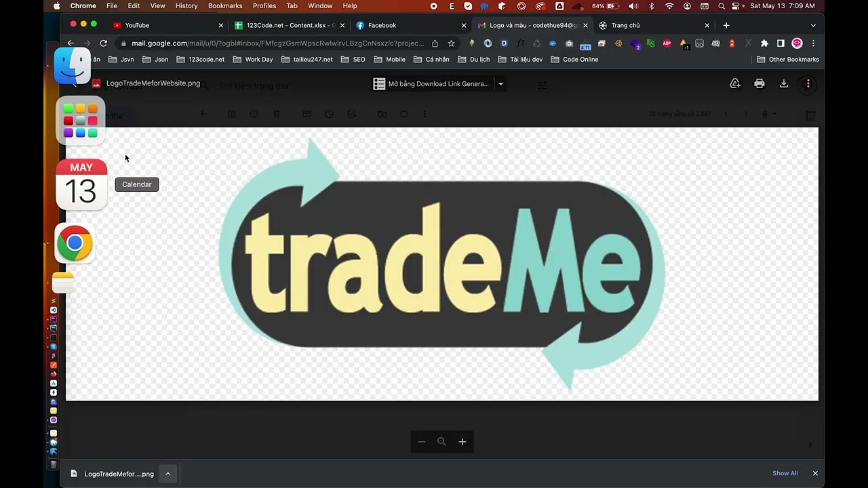Open the viewer's three-dot more options menu

click(x=808, y=84)
